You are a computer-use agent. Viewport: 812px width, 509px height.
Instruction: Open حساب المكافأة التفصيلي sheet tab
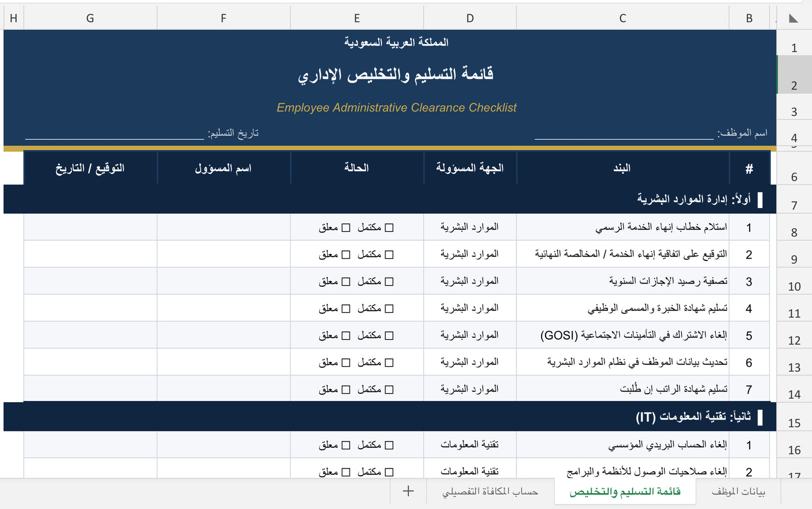coord(490,491)
